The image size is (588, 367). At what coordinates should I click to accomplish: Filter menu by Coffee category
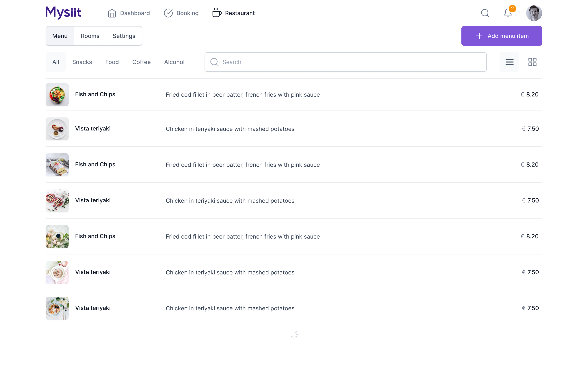[x=141, y=62]
